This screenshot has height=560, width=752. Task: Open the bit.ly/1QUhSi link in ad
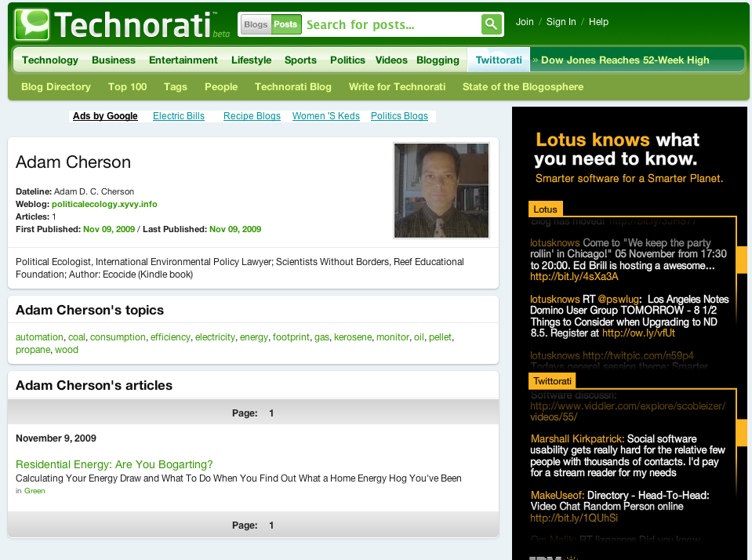click(x=574, y=518)
